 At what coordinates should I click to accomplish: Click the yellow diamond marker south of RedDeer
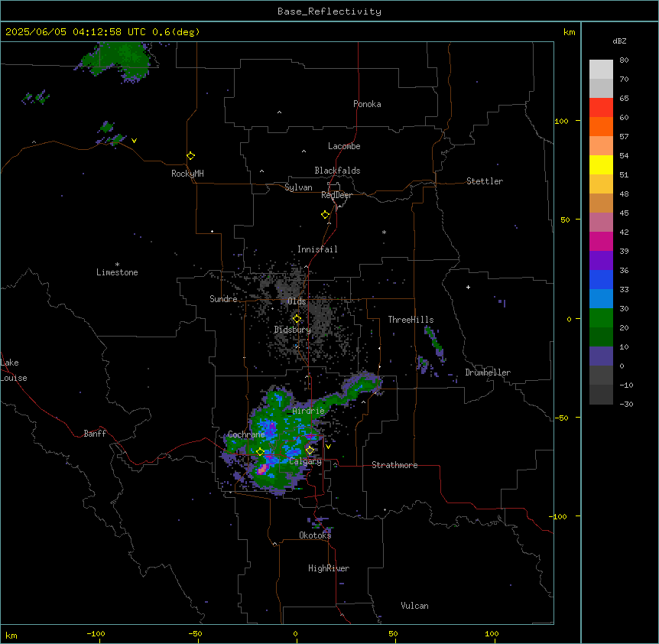325,214
